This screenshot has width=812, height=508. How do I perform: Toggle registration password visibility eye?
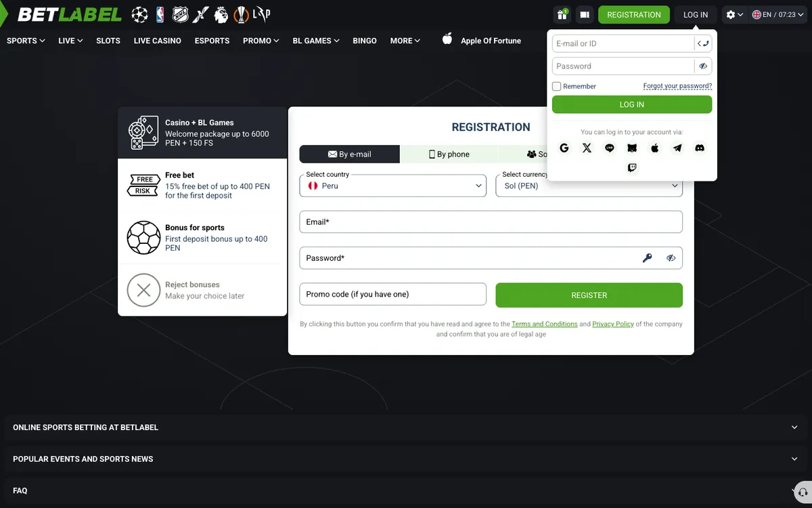tap(671, 258)
